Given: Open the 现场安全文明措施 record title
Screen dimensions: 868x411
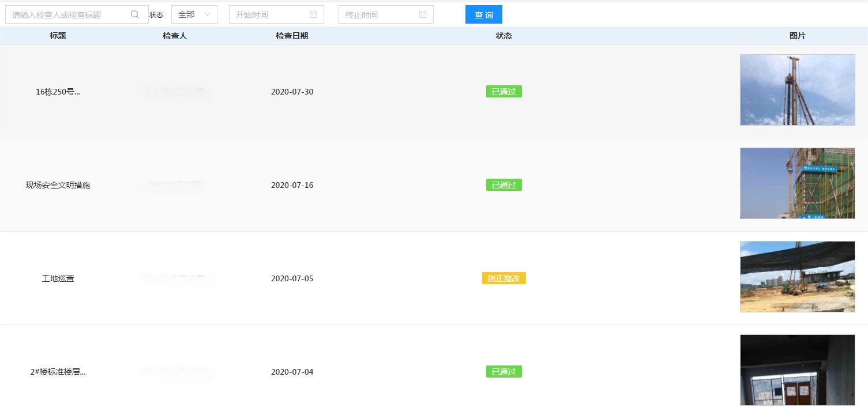Looking at the screenshot, I should coord(58,185).
